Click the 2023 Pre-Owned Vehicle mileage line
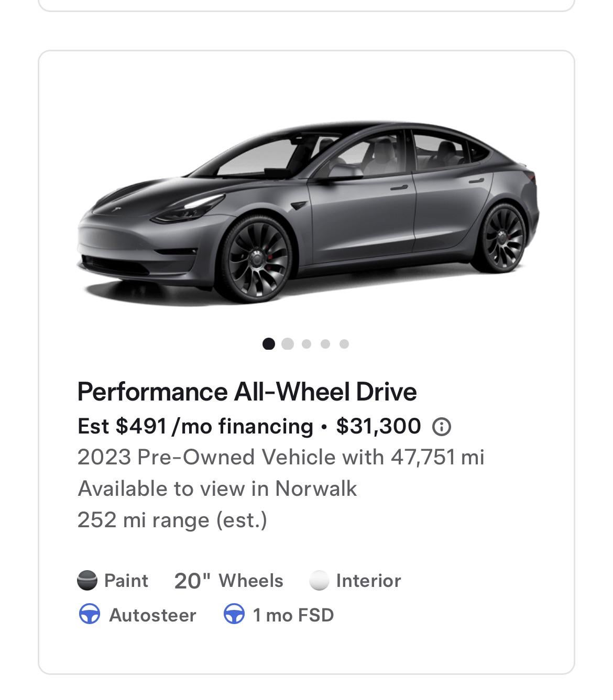This screenshot has height=700, width=613. [x=280, y=457]
